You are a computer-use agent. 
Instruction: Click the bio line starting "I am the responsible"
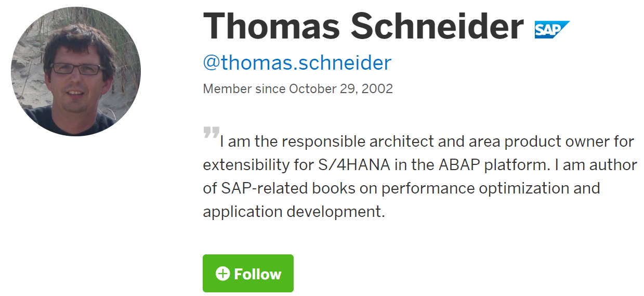click(x=426, y=141)
